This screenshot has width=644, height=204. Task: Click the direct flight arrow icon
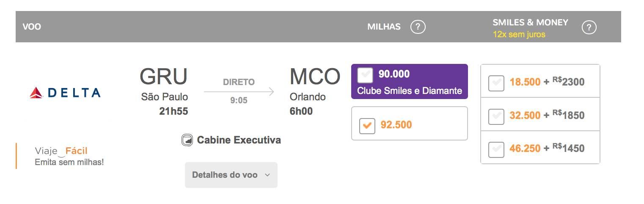pos(239,92)
